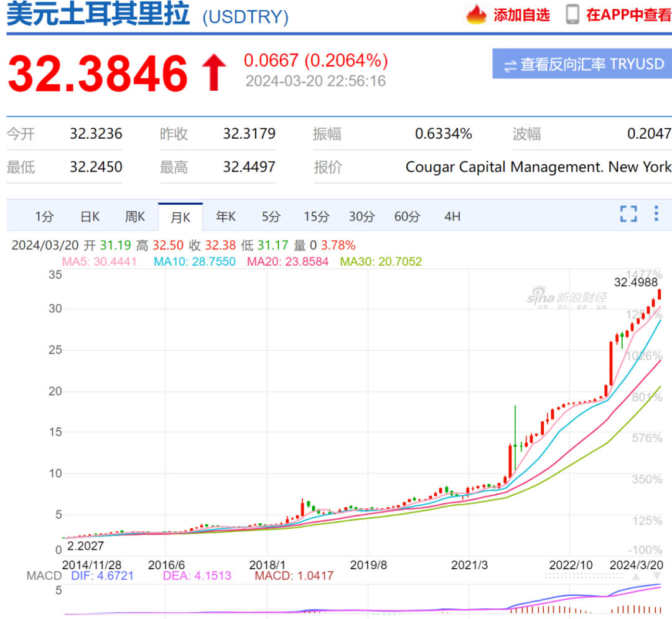Screen dimensions: 672x619
Task: Click the flame icon beside 添加自选
Action: point(476,14)
